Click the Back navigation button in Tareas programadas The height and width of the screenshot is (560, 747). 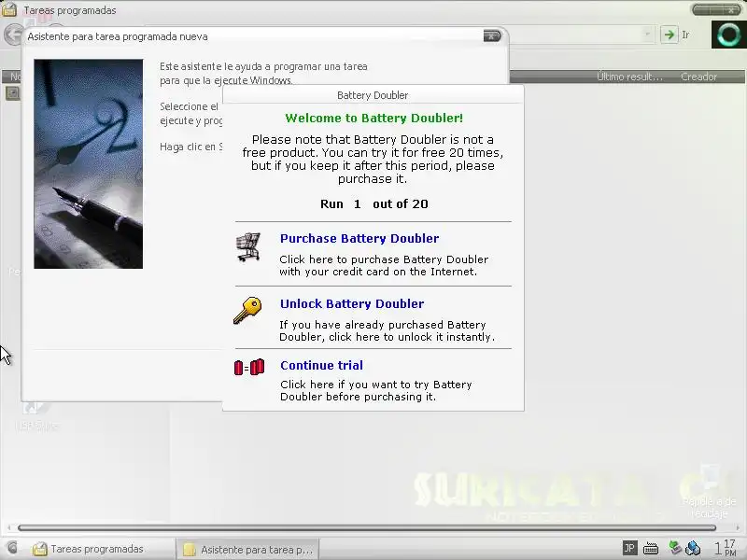tap(12, 35)
